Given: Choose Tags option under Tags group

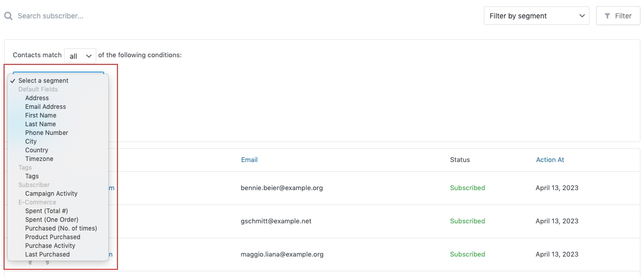Looking at the screenshot, I should (x=32, y=176).
